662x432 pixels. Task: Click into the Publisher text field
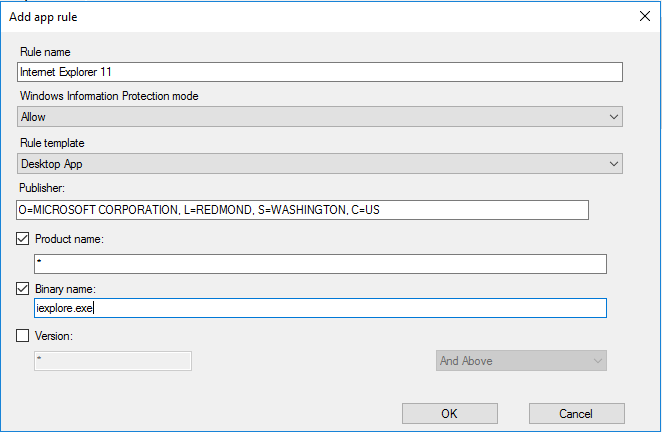click(302, 210)
